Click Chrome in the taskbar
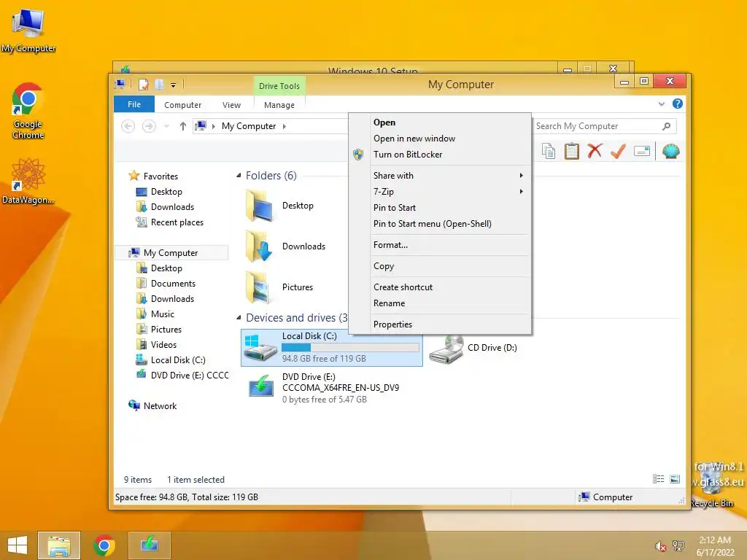The image size is (747, 560). click(104, 545)
